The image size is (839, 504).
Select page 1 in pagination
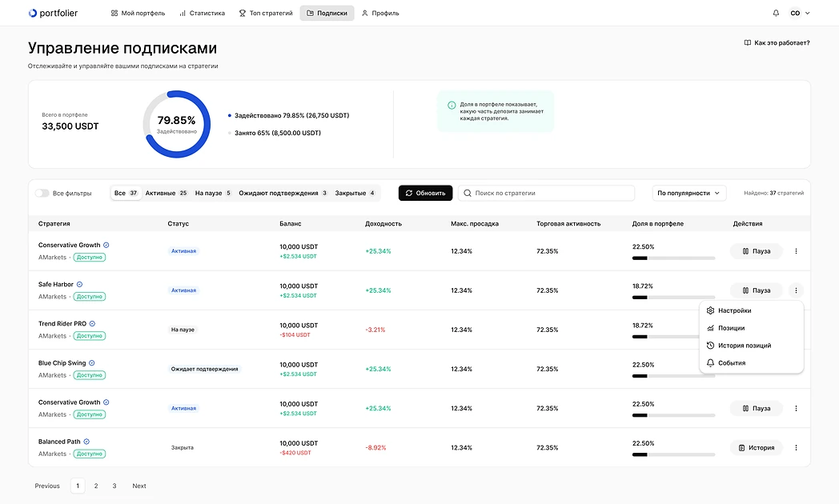[x=78, y=486]
